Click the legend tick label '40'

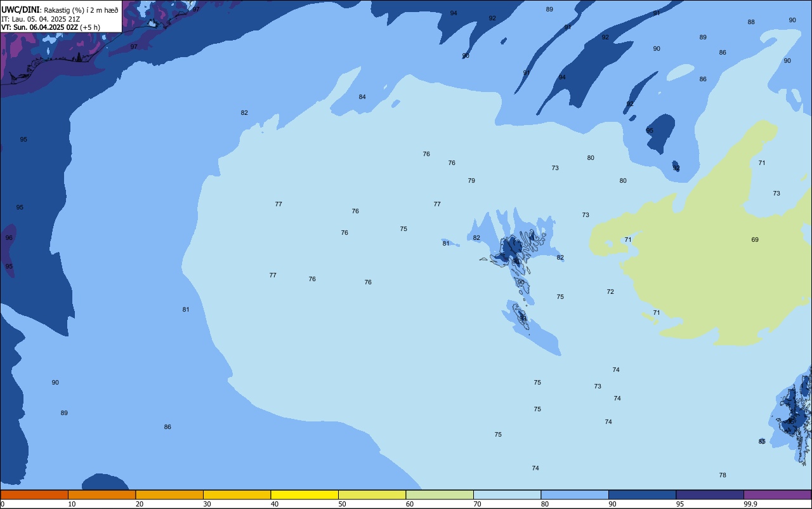click(x=275, y=504)
